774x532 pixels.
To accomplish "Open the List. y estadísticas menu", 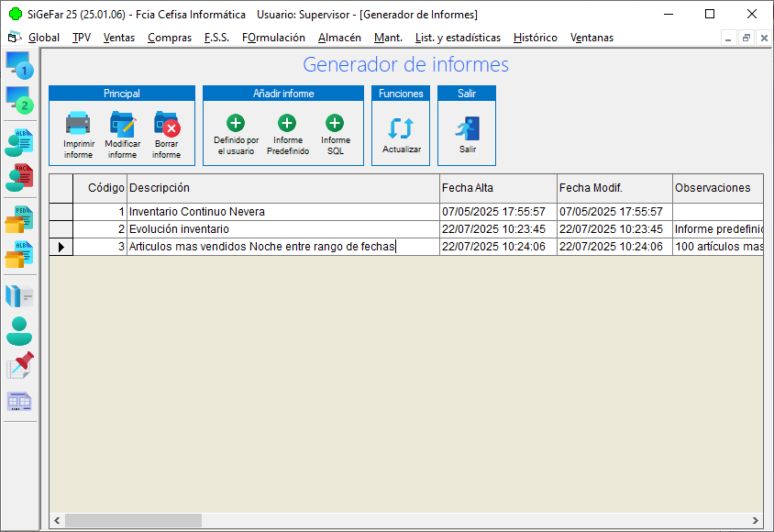I will [458, 38].
